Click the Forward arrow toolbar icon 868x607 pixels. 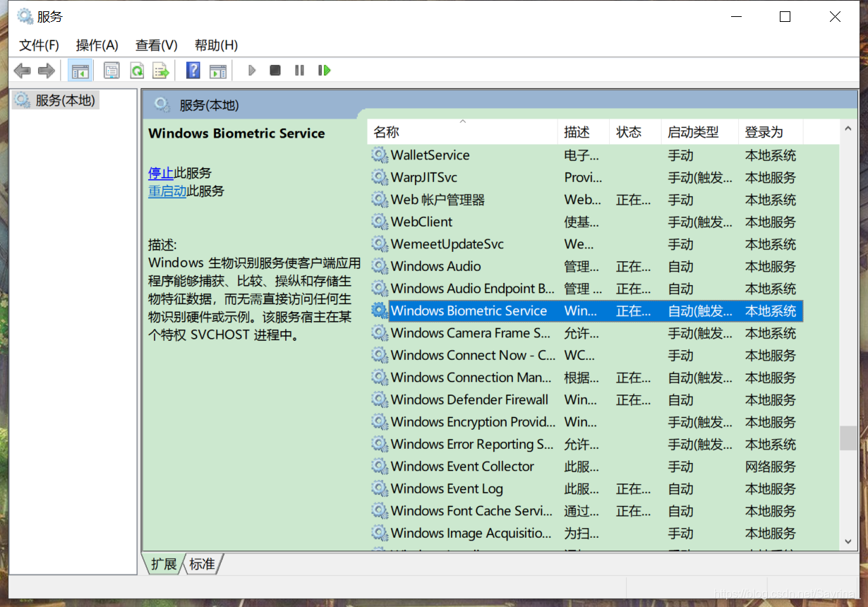47,71
